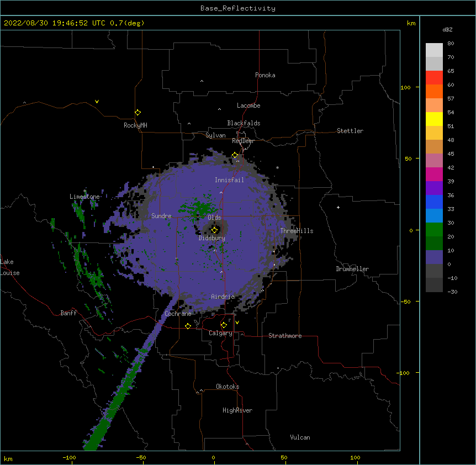476x465 pixels.
Task: Click the 45 value on the dBZ scale
Action: pos(451,154)
